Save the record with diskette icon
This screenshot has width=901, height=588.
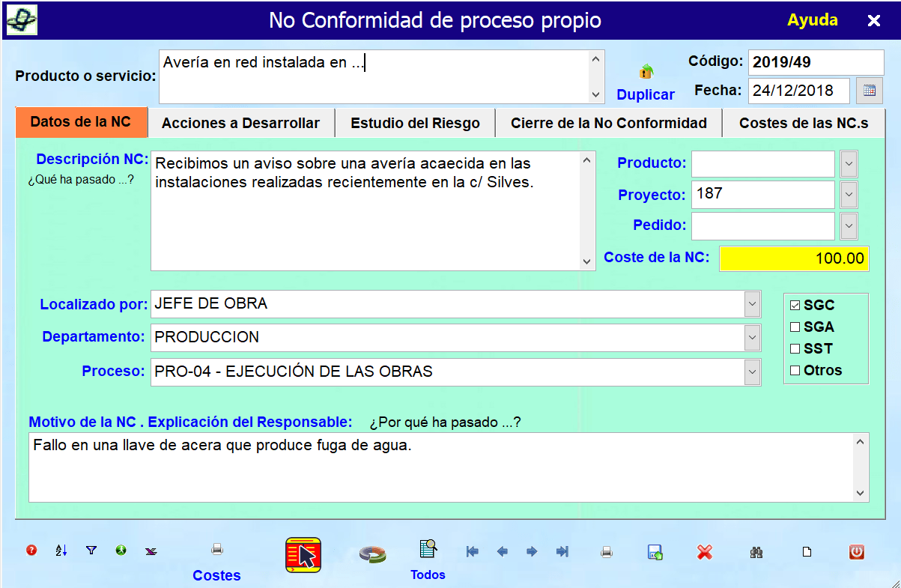[x=655, y=553]
